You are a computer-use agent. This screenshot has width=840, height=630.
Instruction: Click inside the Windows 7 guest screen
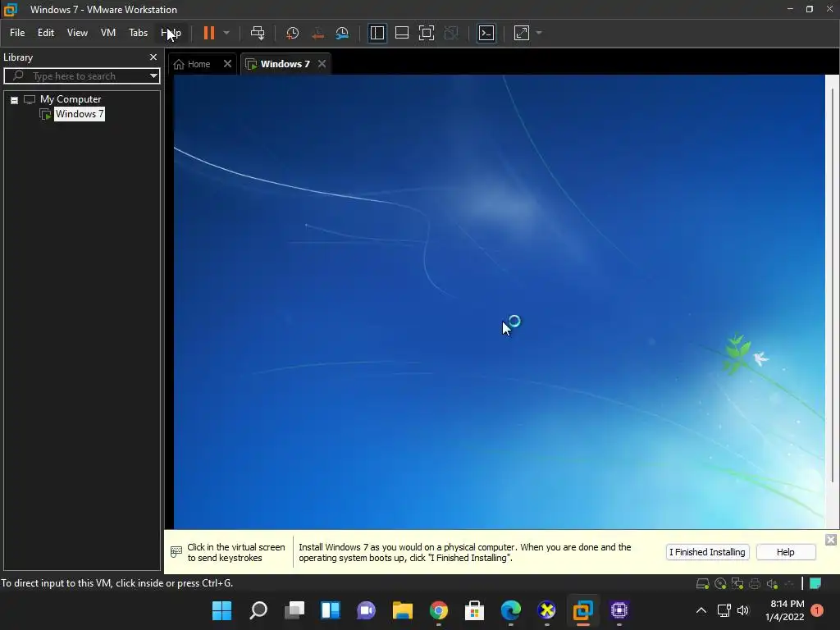pyautogui.click(x=499, y=302)
